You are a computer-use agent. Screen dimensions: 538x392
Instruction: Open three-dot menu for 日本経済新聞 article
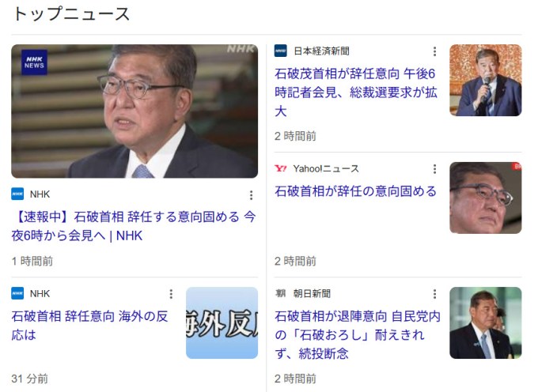click(434, 51)
